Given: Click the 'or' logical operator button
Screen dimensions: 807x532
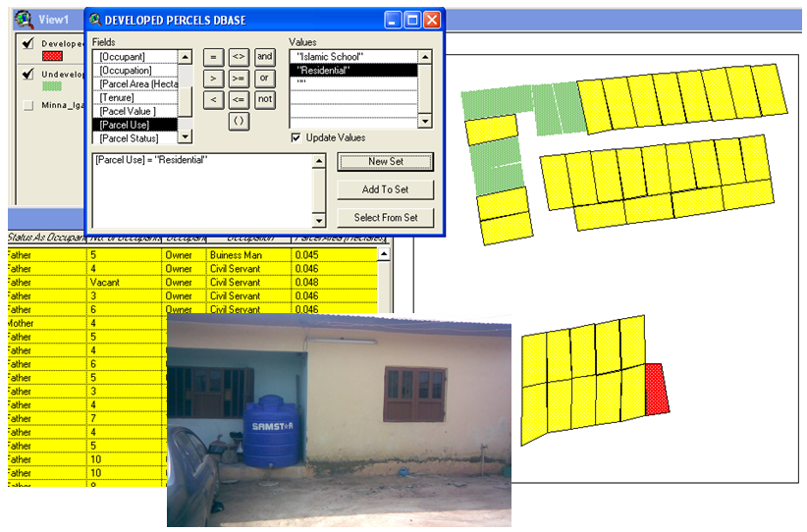Looking at the screenshot, I should coord(265,79).
